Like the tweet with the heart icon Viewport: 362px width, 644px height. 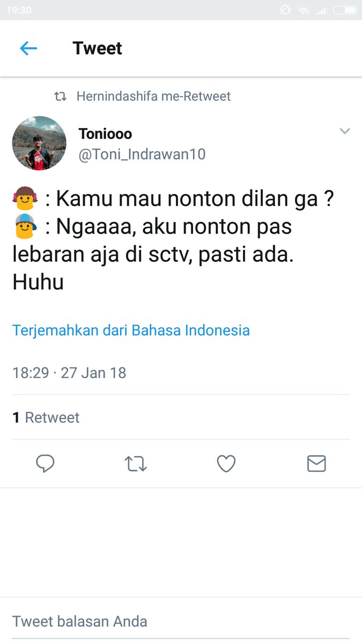[226, 464]
